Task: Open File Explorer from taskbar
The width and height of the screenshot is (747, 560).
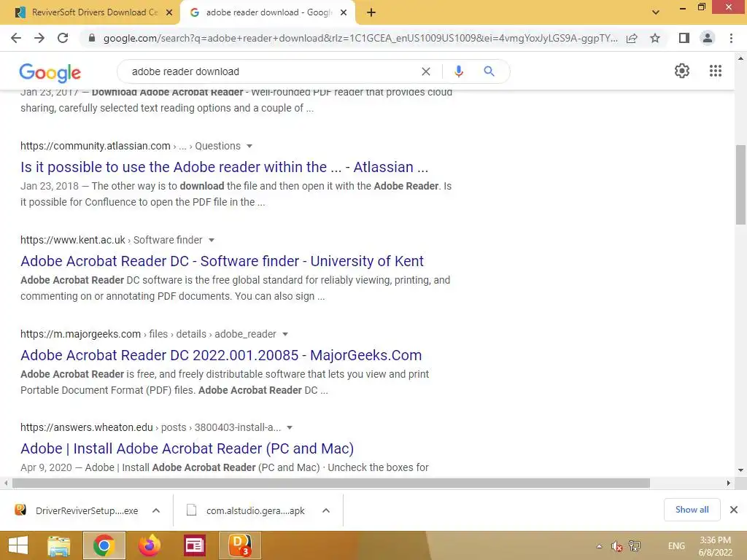Action: [58, 545]
